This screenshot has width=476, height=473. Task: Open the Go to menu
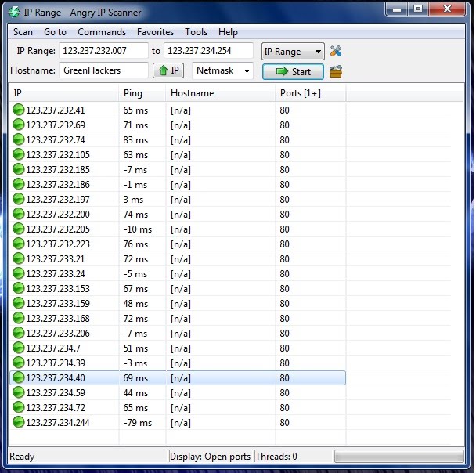[x=55, y=32]
